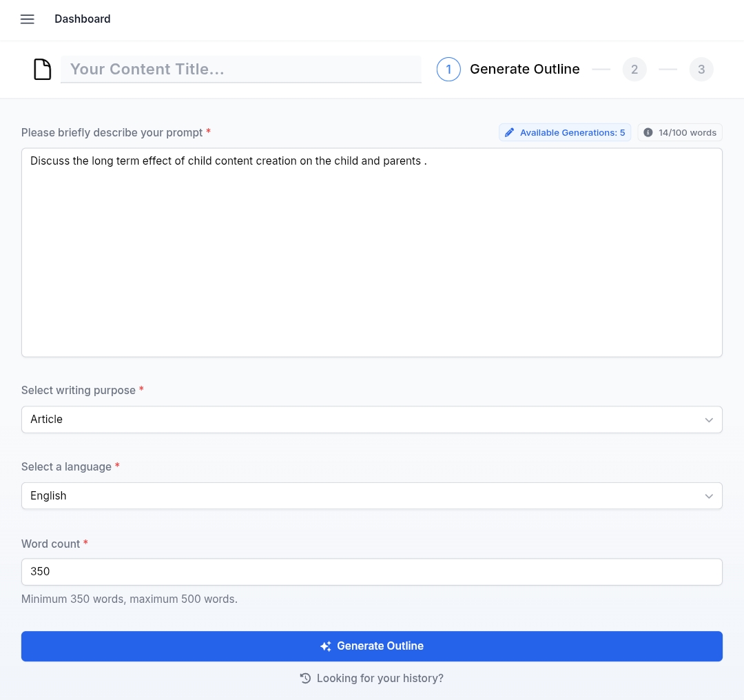
Task: Open the Dashboard page link
Action: [x=83, y=19]
